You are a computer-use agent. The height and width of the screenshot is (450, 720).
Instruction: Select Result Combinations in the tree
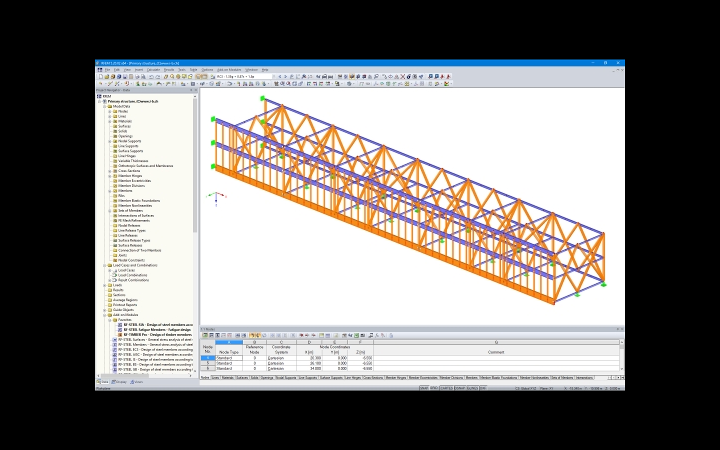(134, 280)
